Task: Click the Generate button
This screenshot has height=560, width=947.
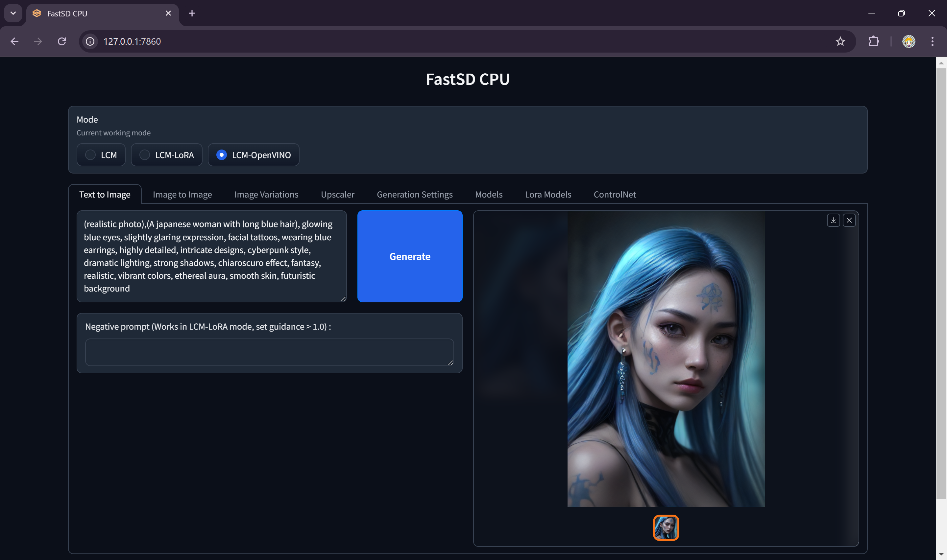Action: pyautogui.click(x=409, y=256)
